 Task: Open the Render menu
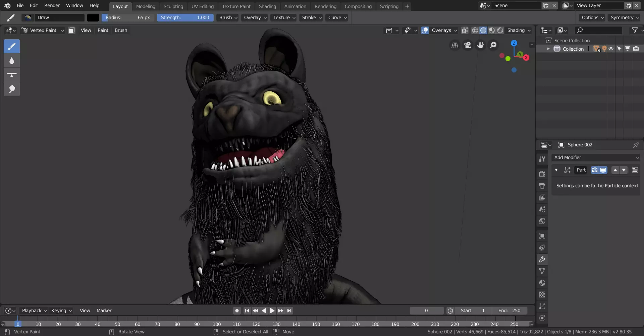click(x=52, y=5)
